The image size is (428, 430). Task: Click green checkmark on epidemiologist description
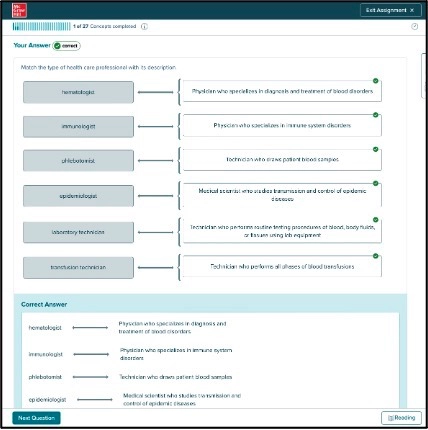pyautogui.click(x=376, y=183)
